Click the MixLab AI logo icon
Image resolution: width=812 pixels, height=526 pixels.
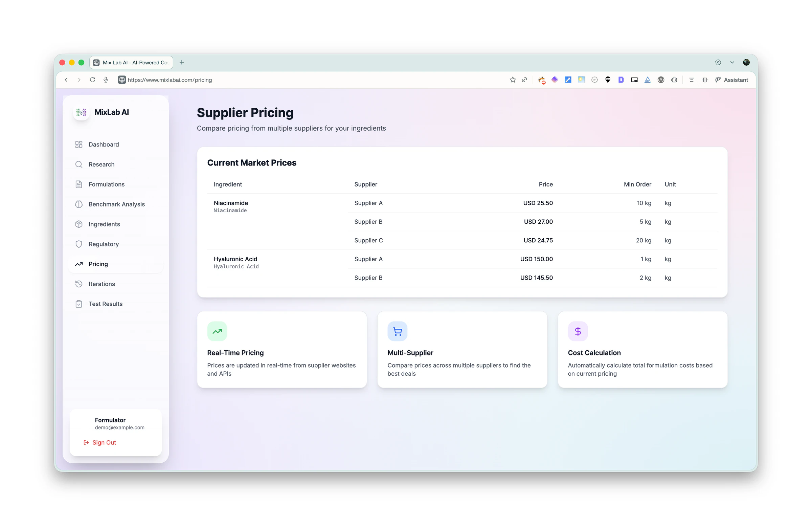(81, 112)
